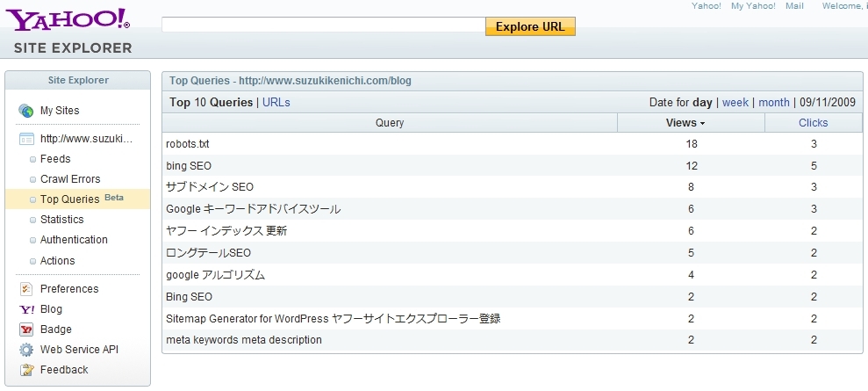Screen dimensions: 868x391
Task: Click the Badge icon
Action: [x=26, y=329]
